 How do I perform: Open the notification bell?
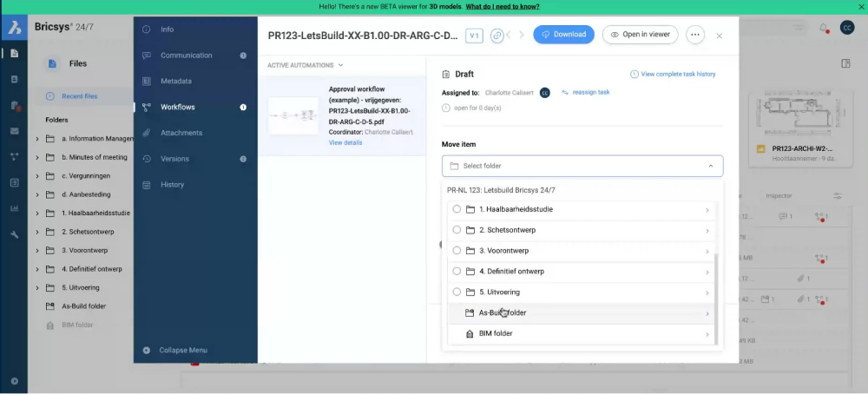pos(824,28)
